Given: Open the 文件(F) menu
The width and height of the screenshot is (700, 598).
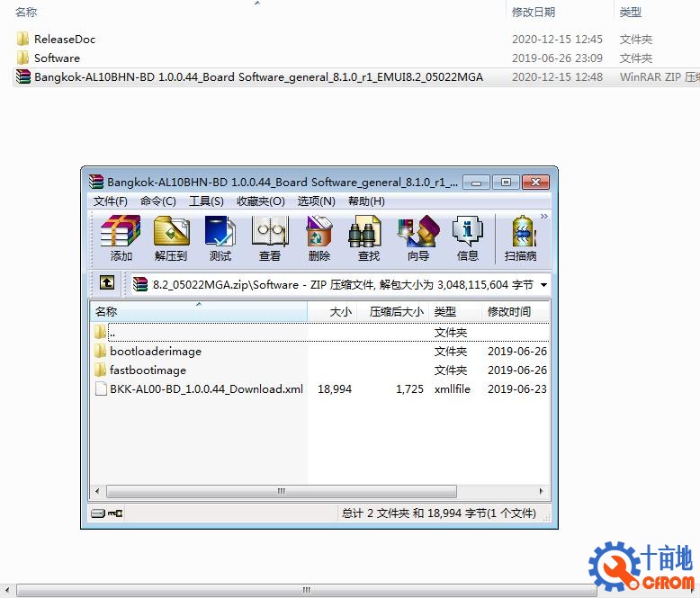Looking at the screenshot, I should click(111, 201).
